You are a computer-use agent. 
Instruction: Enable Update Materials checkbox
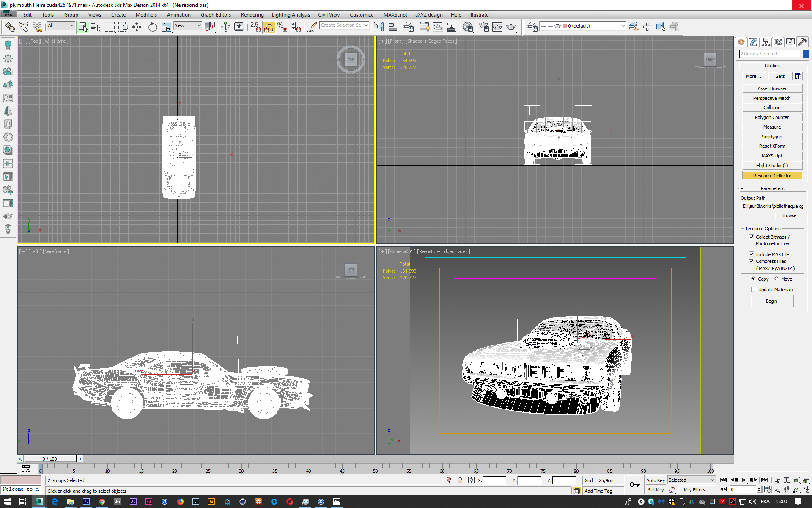click(753, 290)
